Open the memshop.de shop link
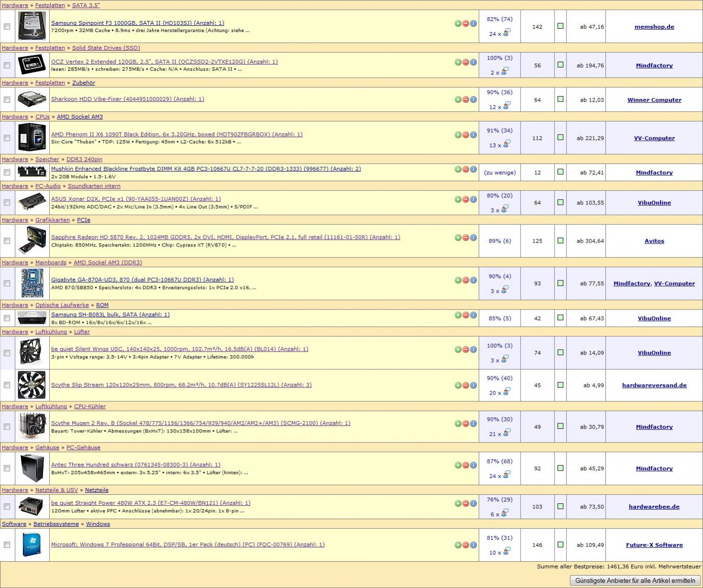Screen dimensions: 703x588 click(x=654, y=27)
